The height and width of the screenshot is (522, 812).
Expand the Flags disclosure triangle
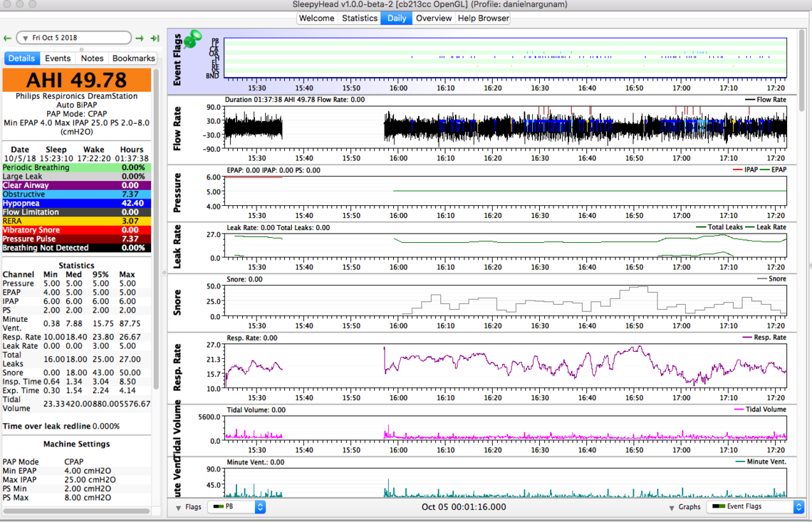(x=178, y=508)
